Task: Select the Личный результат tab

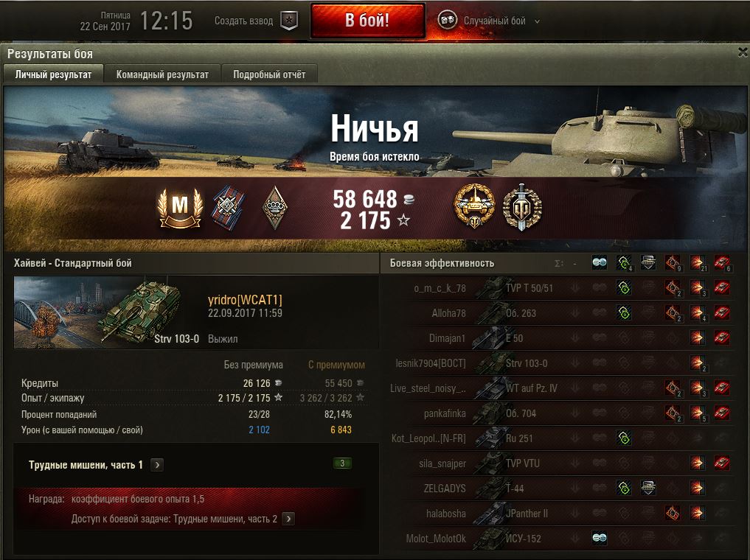Action: [x=53, y=74]
